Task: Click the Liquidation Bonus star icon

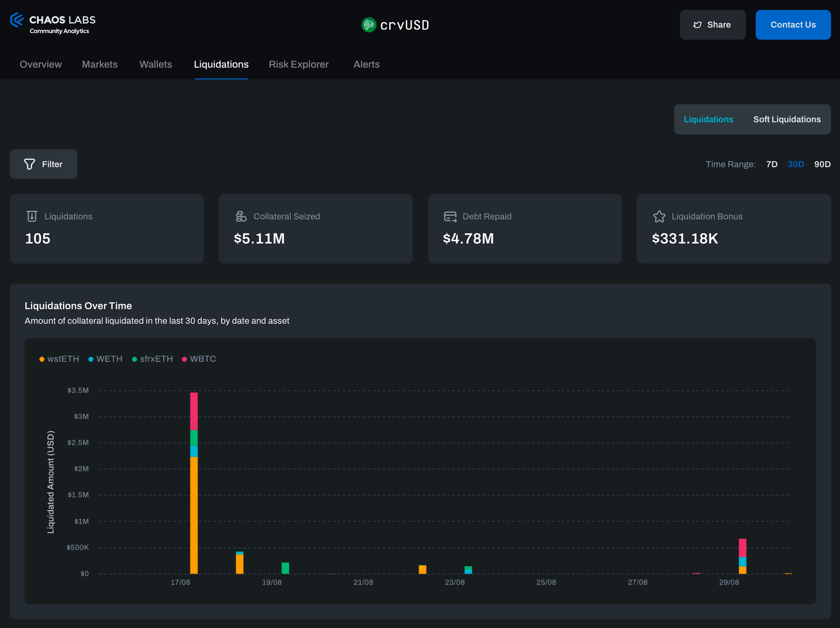Action: point(659,217)
